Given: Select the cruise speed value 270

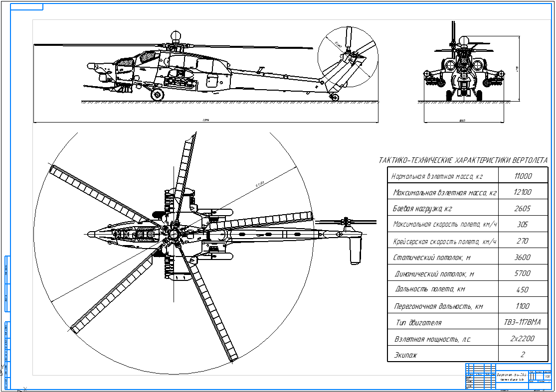Looking at the screenshot, I should pyautogui.click(x=523, y=241).
